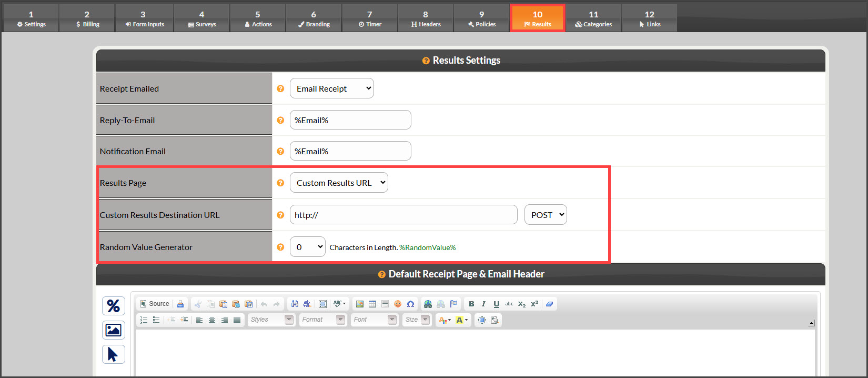
Task: Click the percent variables side button
Action: pos(114,306)
